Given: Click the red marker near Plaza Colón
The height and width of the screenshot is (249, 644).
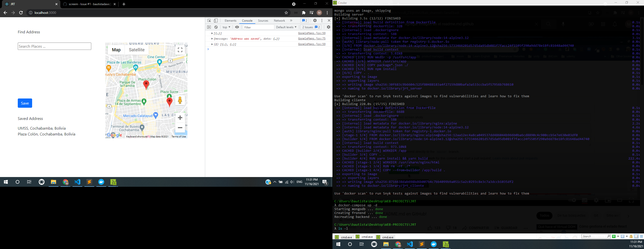Looking at the screenshot, I should click(146, 85).
